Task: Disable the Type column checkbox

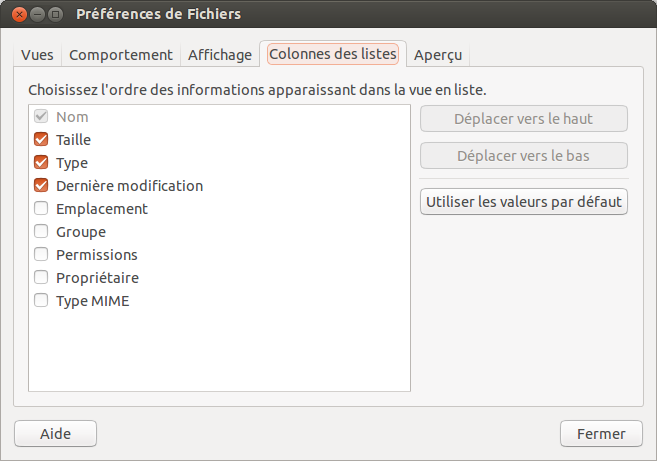Action: [x=41, y=163]
